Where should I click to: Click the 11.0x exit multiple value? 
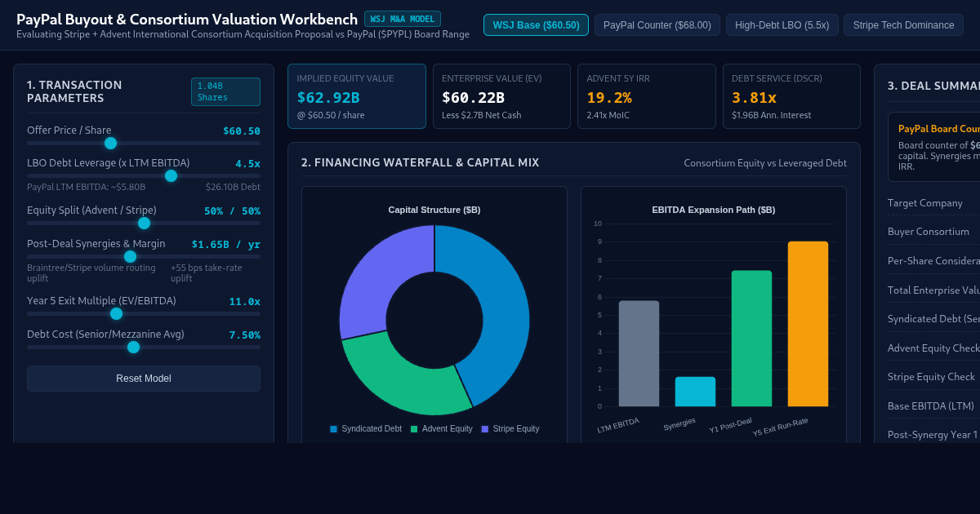(245, 301)
